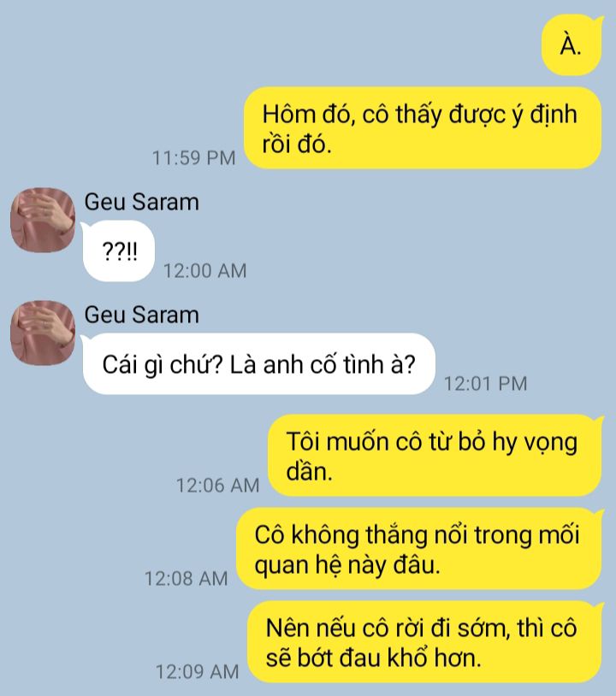Click the 12:00 AM timestamp

pyautogui.click(x=205, y=271)
